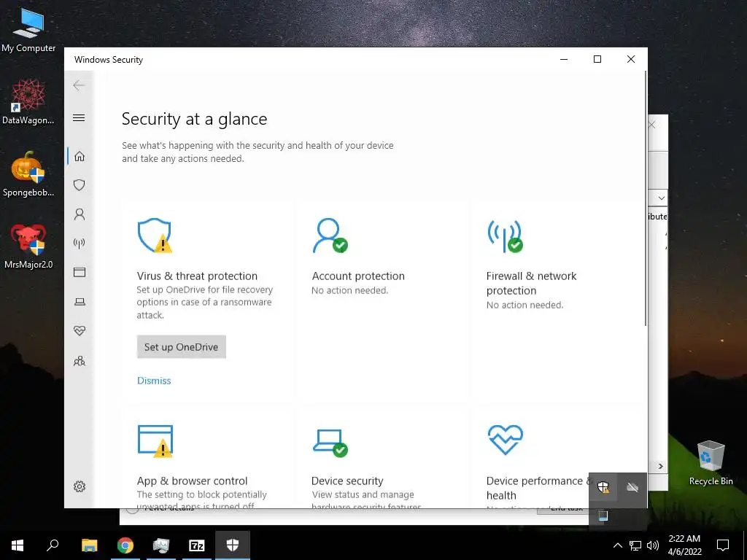Click Windows Security shield in tray overflow
The width and height of the screenshot is (747, 560).
603,487
